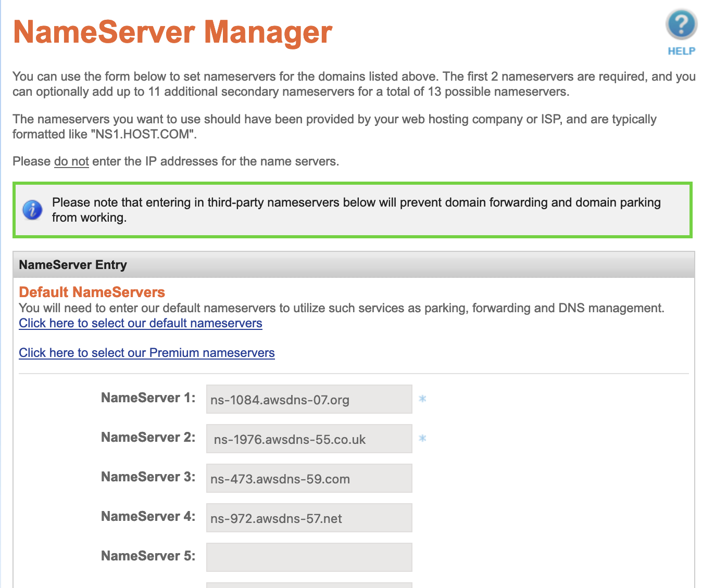702x588 pixels.
Task: Click the asterisk beside NameServer 1 field
Action: [422, 399]
